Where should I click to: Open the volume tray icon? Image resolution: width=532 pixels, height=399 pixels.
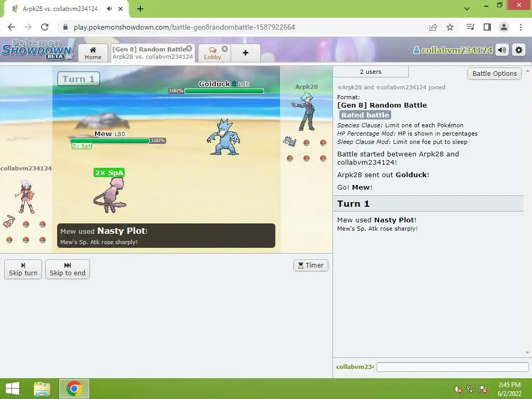click(458, 389)
